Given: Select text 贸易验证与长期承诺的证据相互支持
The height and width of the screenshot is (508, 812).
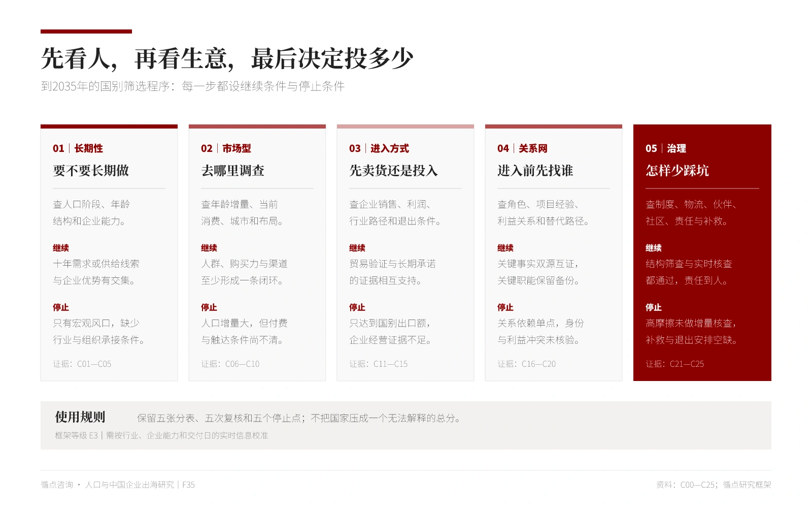Looking at the screenshot, I should (392, 272).
